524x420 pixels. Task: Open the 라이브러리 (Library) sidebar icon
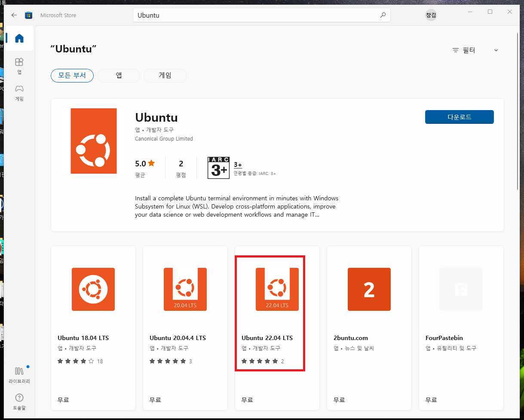pyautogui.click(x=19, y=375)
